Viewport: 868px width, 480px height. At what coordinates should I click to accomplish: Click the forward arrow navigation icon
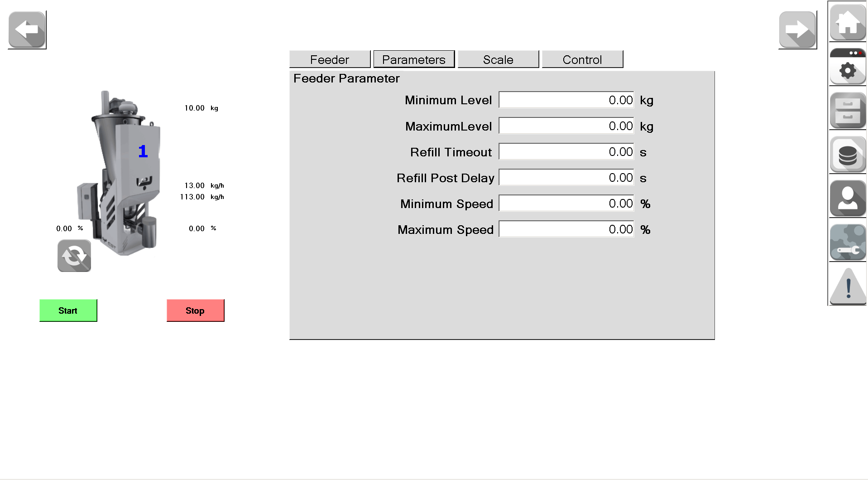(x=797, y=30)
